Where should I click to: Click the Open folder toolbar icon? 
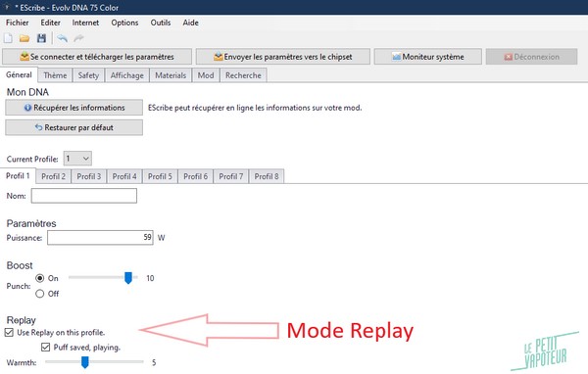coord(24,38)
